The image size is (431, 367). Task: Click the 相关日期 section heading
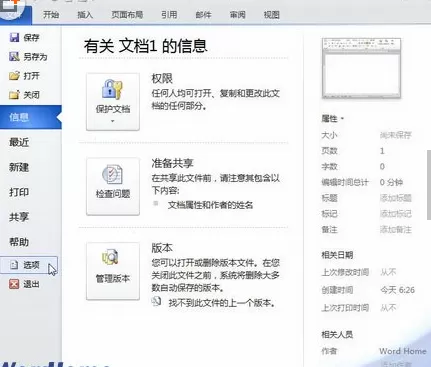[337, 255]
